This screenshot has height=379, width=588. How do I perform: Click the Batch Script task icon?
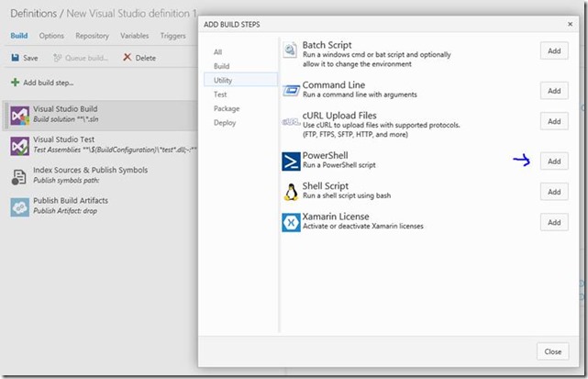point(290,50)
